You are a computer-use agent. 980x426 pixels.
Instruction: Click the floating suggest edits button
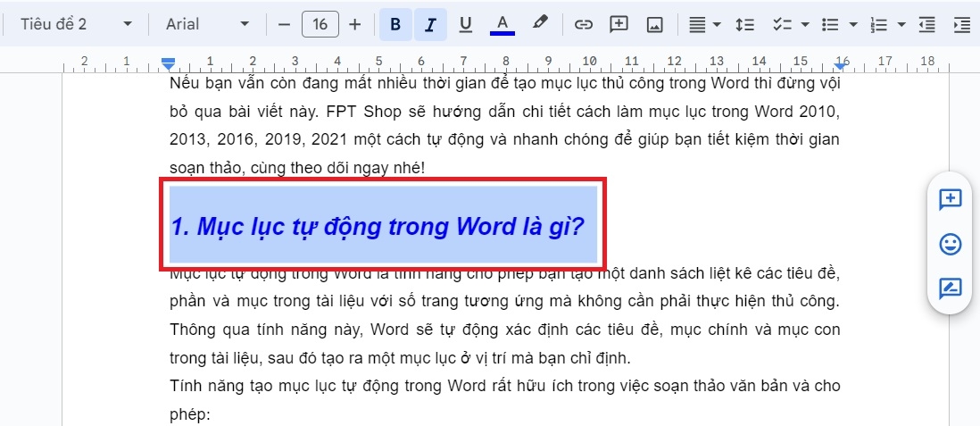pos(950,288)
